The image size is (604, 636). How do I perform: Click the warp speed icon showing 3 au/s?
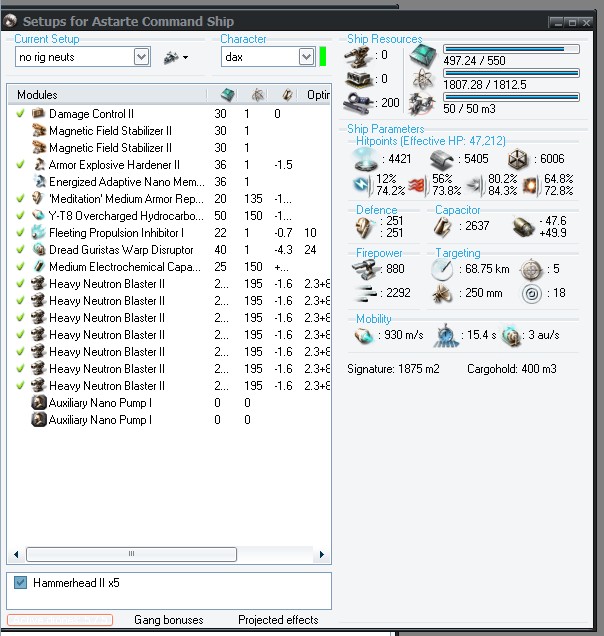tap(510, 335)
